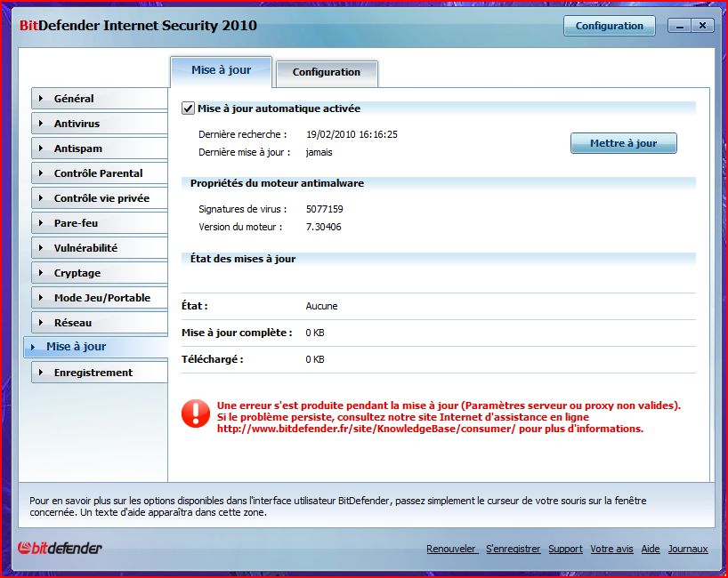Click the Téléchargé value 0 KB
728x578 pixels.
(315, 359)
